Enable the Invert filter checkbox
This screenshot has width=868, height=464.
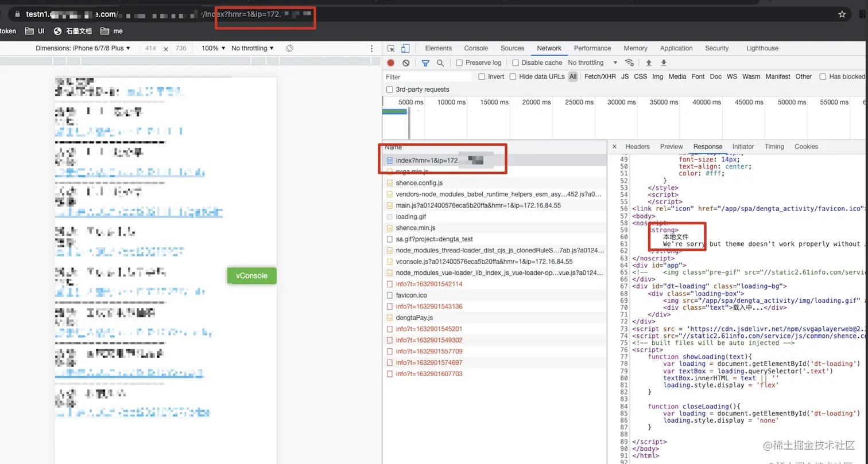tap(482, 77)
